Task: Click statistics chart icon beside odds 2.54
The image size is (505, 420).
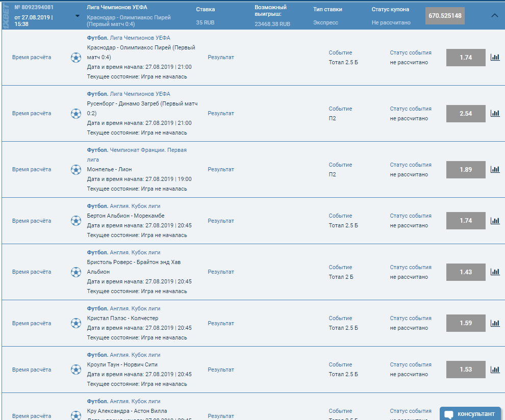Action: pos(495,114)
